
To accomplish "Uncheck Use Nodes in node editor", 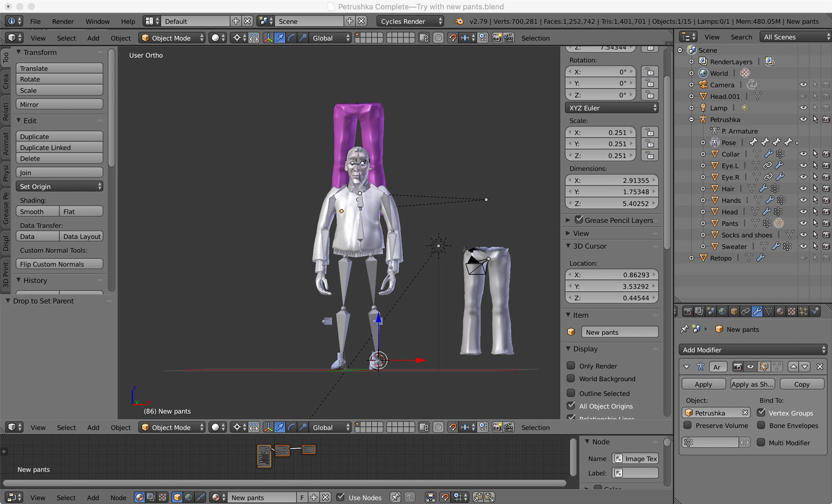I will tap(341, 497).
